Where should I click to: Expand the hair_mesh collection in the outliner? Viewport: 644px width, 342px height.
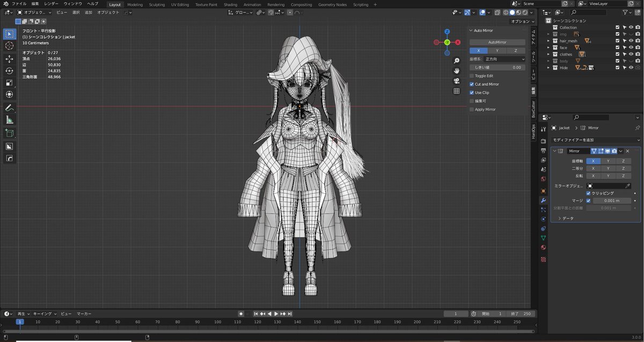(548, 41)
